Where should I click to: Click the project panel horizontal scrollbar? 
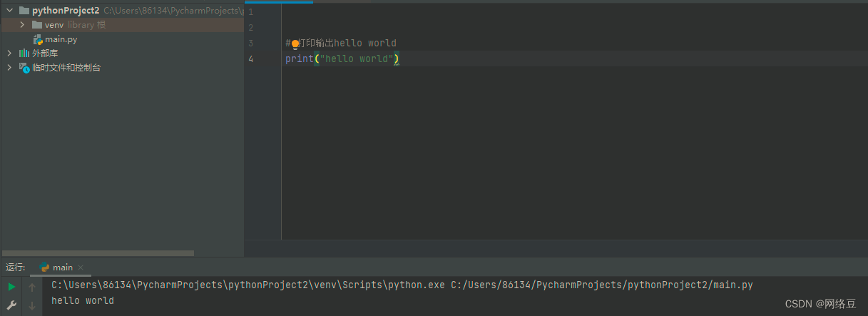click(97, 253)
